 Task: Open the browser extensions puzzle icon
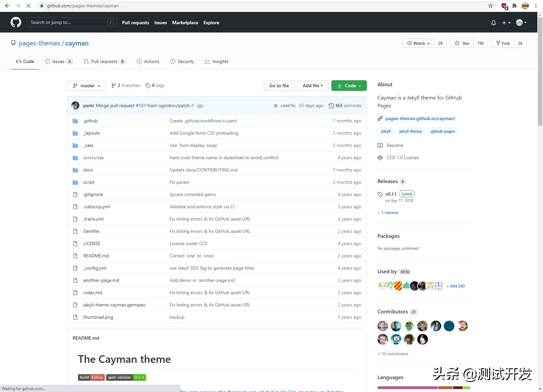click(514, 6)
